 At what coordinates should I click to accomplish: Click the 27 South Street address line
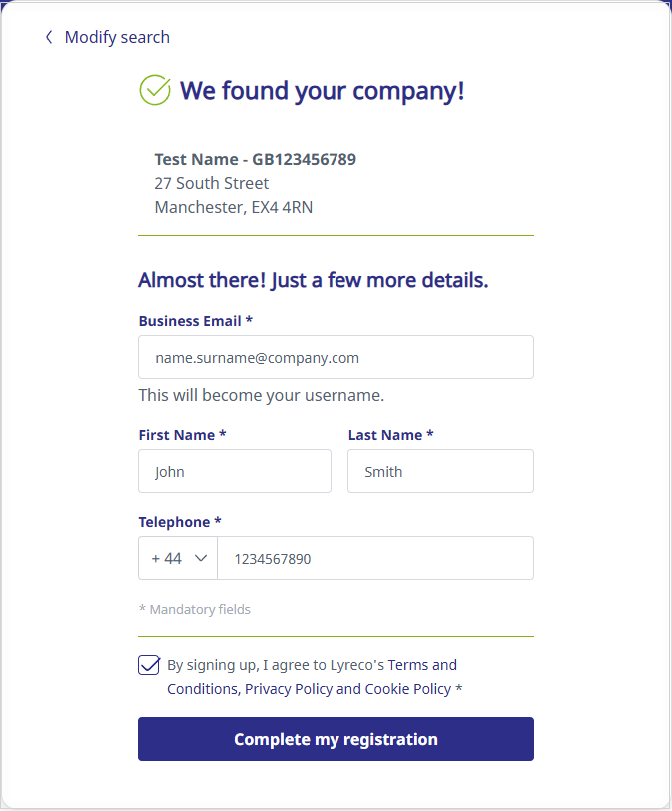click(211, 184)
